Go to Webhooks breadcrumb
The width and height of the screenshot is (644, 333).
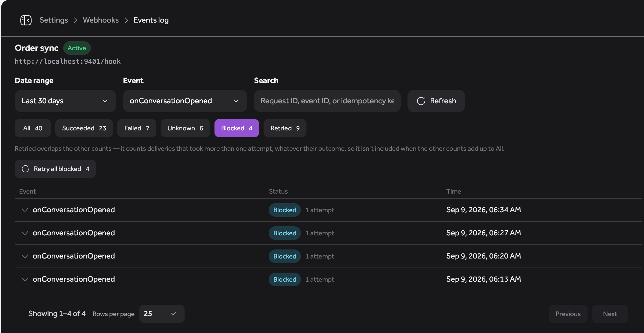(x=101, y=20)
